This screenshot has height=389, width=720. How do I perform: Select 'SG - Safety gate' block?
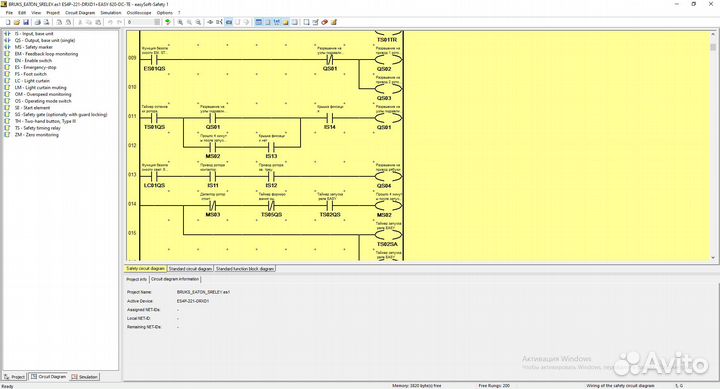56,114
